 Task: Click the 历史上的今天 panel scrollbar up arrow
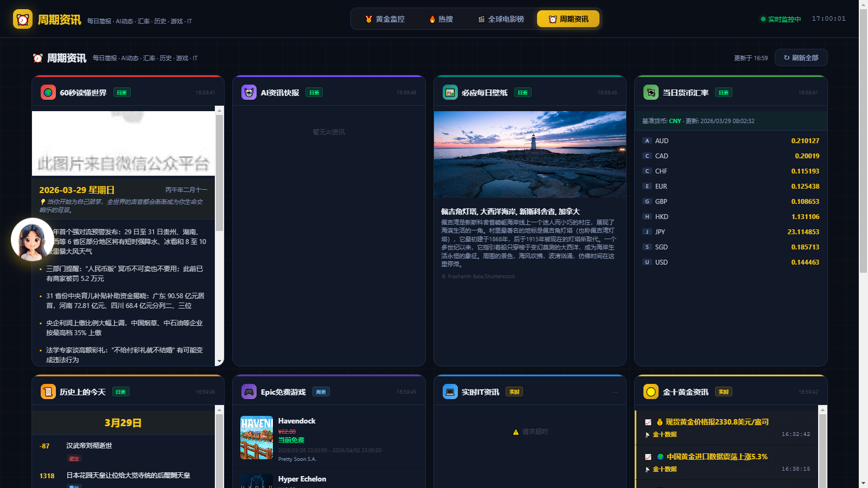tap(220, 410)
